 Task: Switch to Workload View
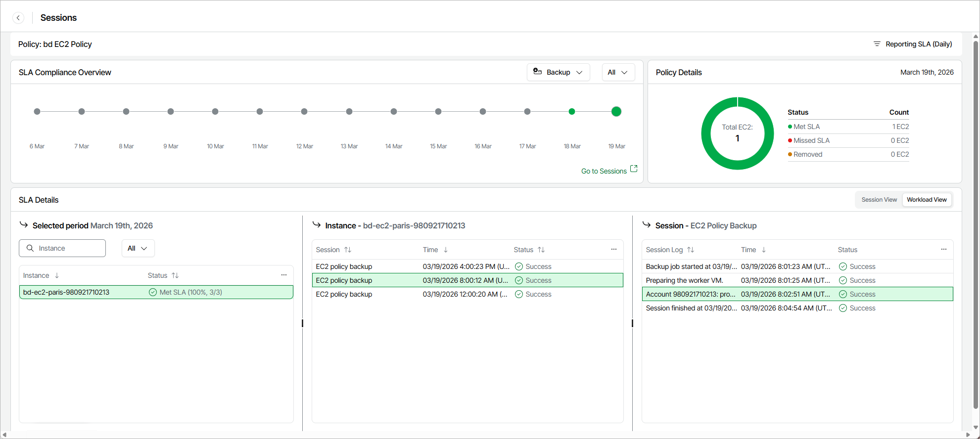(x=927, y=200)
